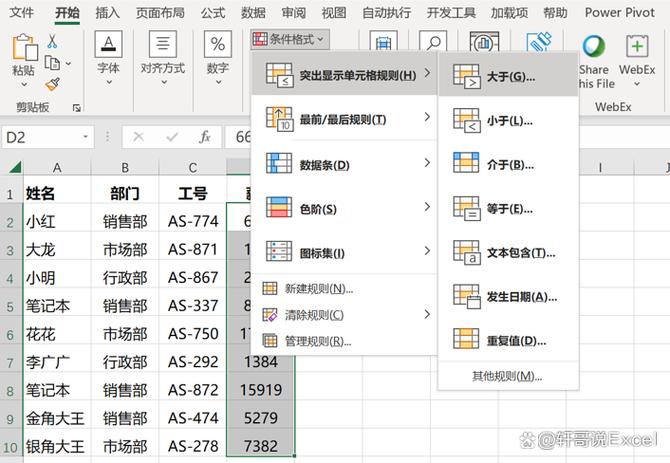Expand the paste options arrow under 粘贴
The width and height of the screenshot is (670, 463).
24,85
